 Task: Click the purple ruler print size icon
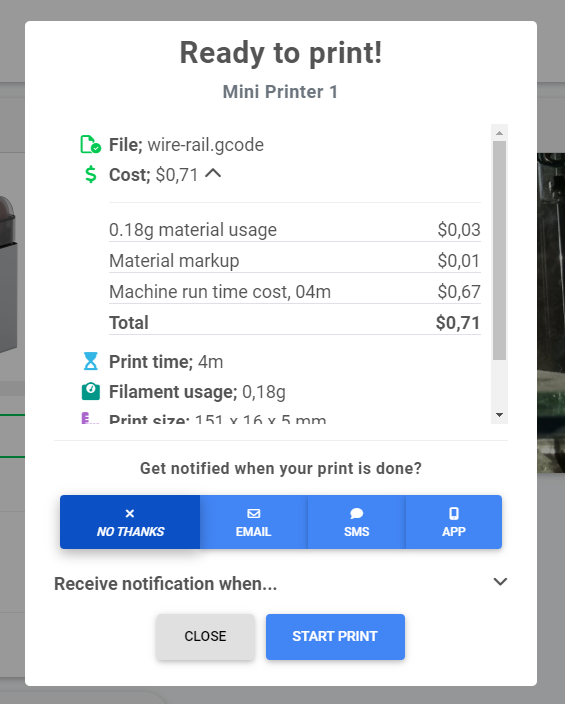coord(90,418)
